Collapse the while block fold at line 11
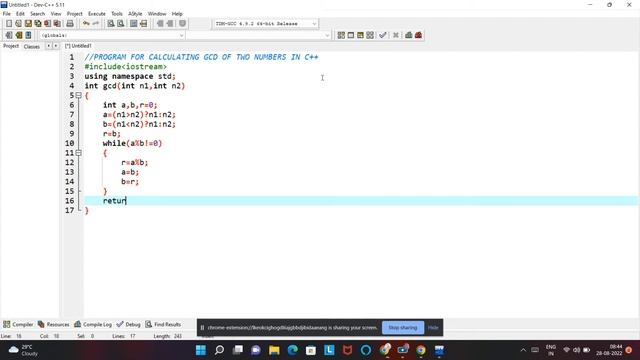The height and width of the screenshot is (360, 640). (78, 153)
